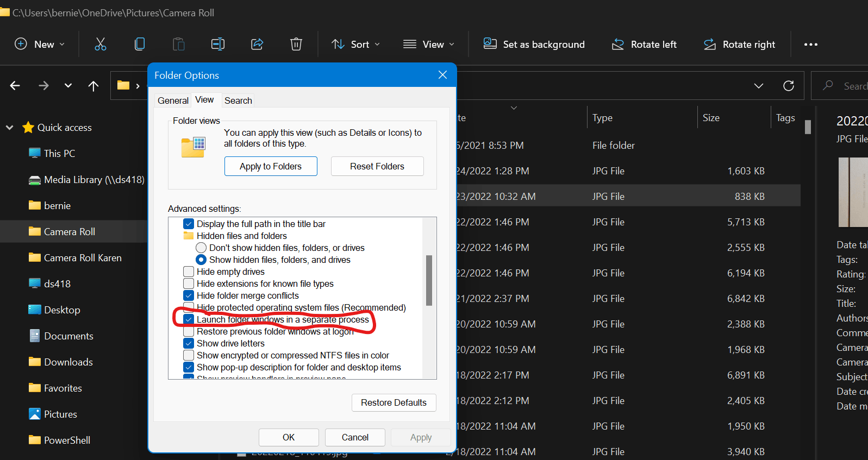The image size is (868, 460).
Task: Open the Sort dropdown menu
Action: point(355,45)
